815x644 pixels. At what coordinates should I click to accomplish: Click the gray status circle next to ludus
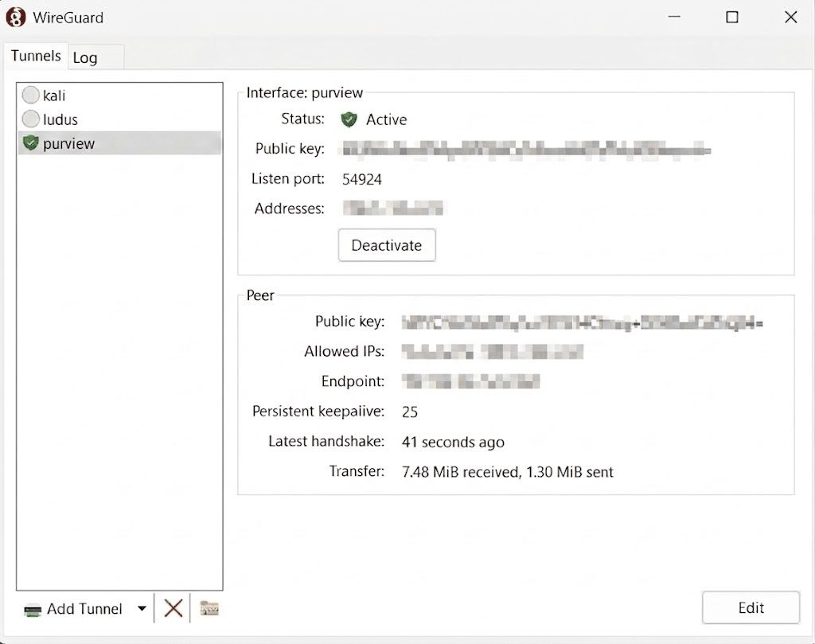click(31, 119)
